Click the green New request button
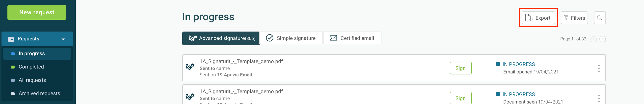 (37, 12)
